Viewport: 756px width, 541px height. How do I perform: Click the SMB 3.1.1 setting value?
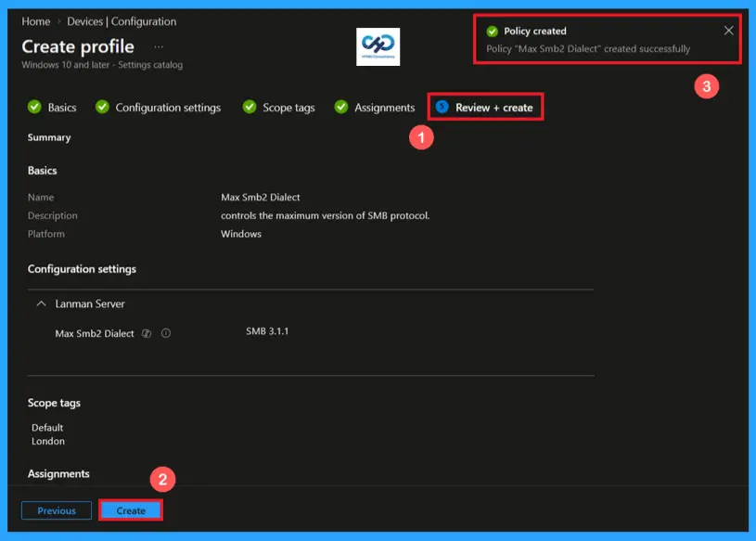point(267,331)
